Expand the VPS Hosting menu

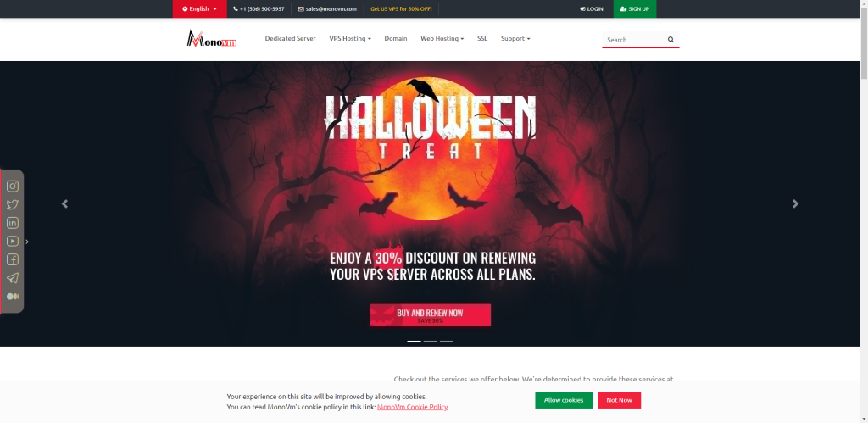[x=350, y=39]
